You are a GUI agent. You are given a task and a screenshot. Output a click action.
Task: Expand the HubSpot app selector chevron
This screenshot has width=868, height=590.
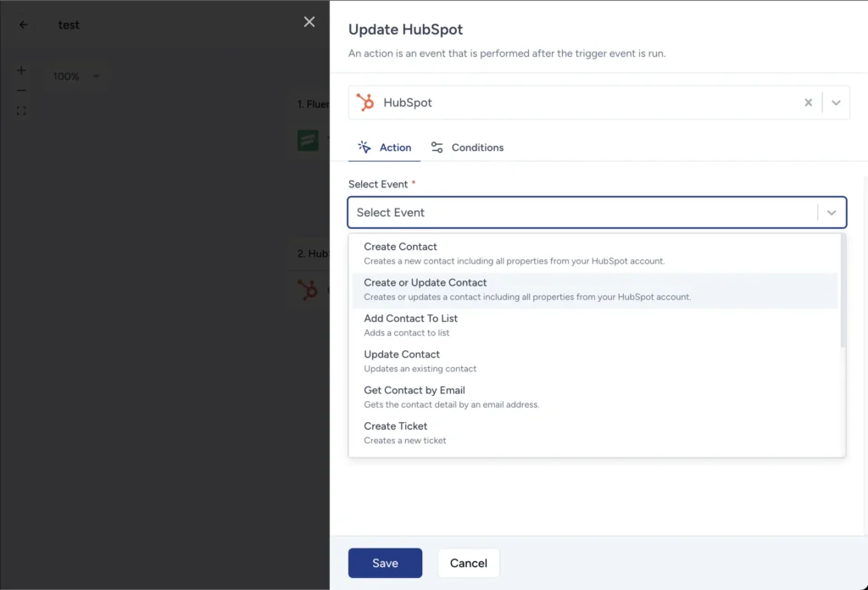[836, 103]
